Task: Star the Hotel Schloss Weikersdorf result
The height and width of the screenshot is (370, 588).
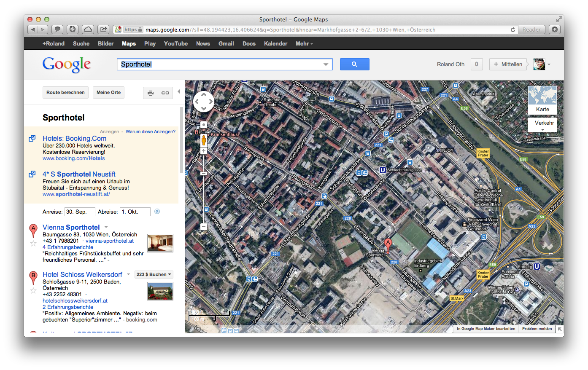Action: 33,290
